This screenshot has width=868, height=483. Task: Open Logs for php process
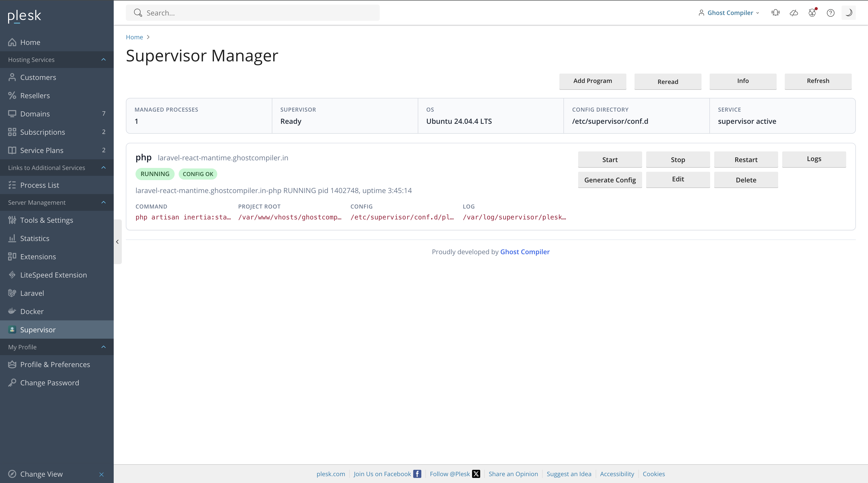(x=814, y=159)
